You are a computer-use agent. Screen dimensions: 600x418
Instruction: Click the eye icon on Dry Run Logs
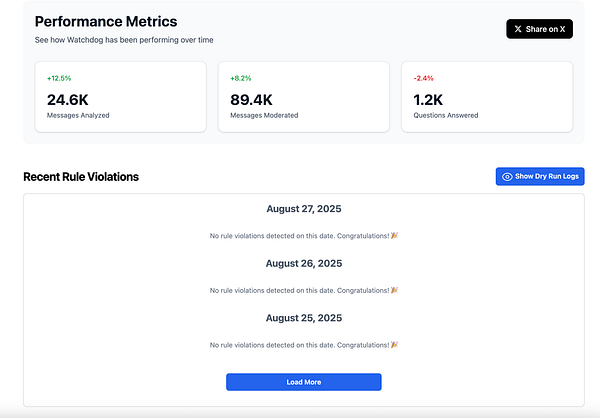point(507,176)
